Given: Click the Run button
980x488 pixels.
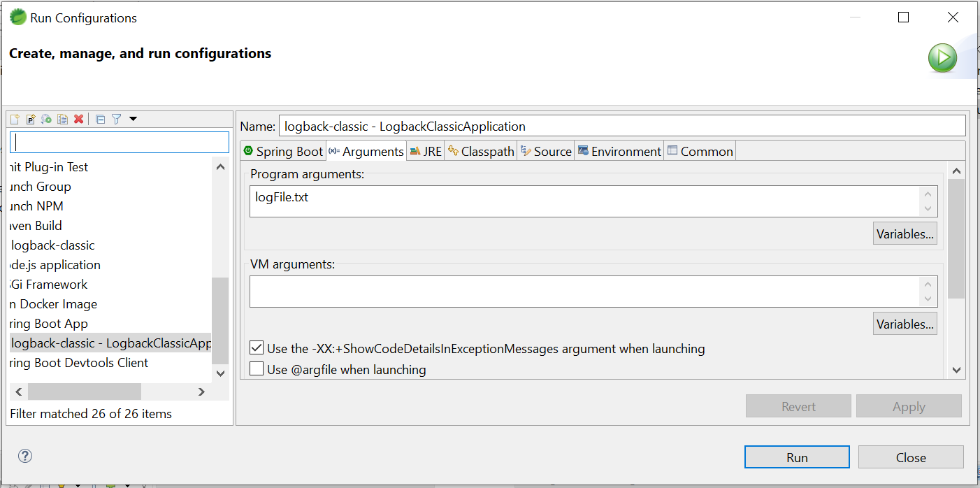Looking at the screenshot, I should point(797,457).
